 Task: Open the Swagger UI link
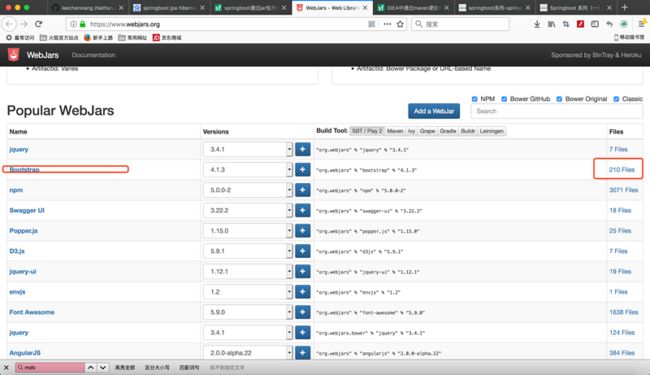point(27,210)
